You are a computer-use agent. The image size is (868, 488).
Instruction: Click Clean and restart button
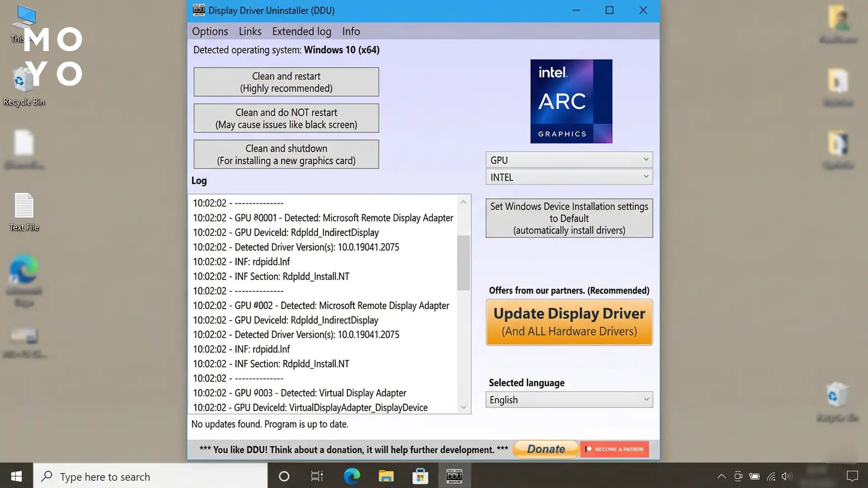tap(286, 82)
